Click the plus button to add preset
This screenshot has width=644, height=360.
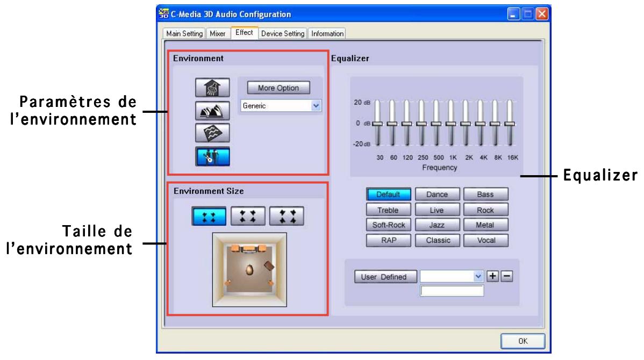click(x=492, y=276)
